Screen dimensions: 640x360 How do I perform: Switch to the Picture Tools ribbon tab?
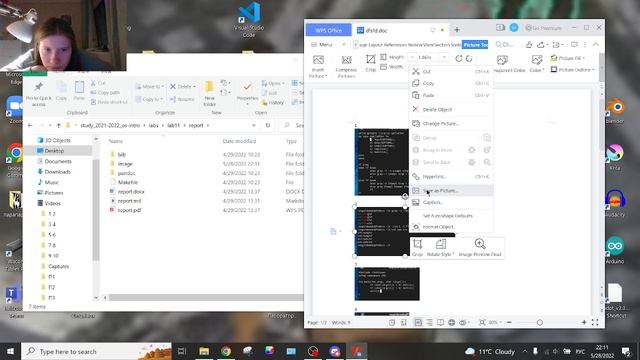(x=475, y=44)
